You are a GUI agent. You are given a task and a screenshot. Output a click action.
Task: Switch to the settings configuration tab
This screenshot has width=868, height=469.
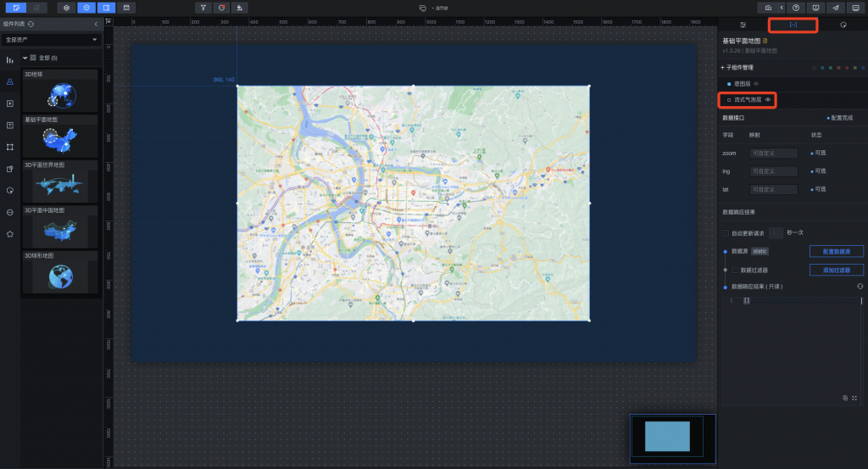click(743, 25)
